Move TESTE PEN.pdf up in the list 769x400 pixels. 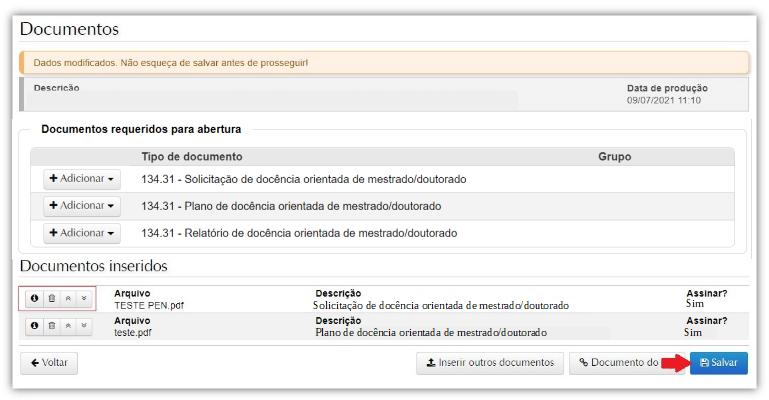point(68,298)
